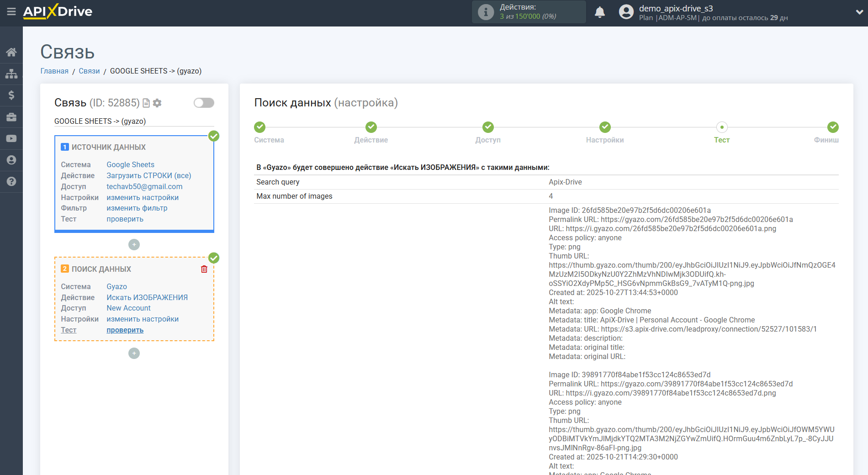The image size is (868, 475).
Task: Open the connections sitemap sidebar icon
Action: pos(11,74)
